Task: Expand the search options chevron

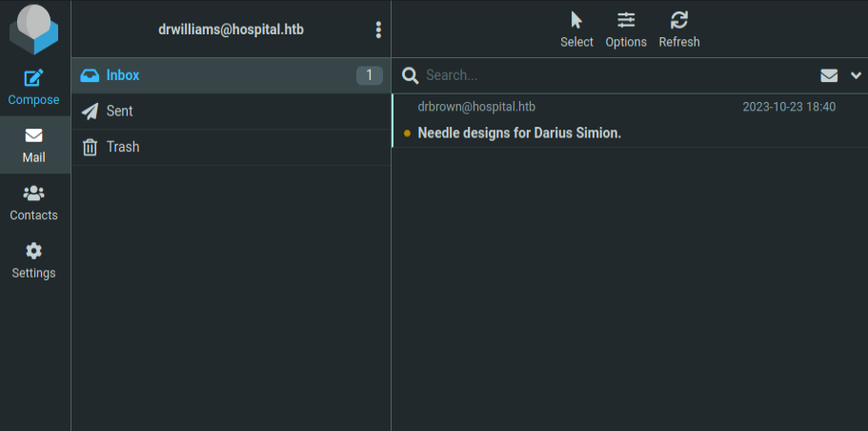Action: point(855,75)
